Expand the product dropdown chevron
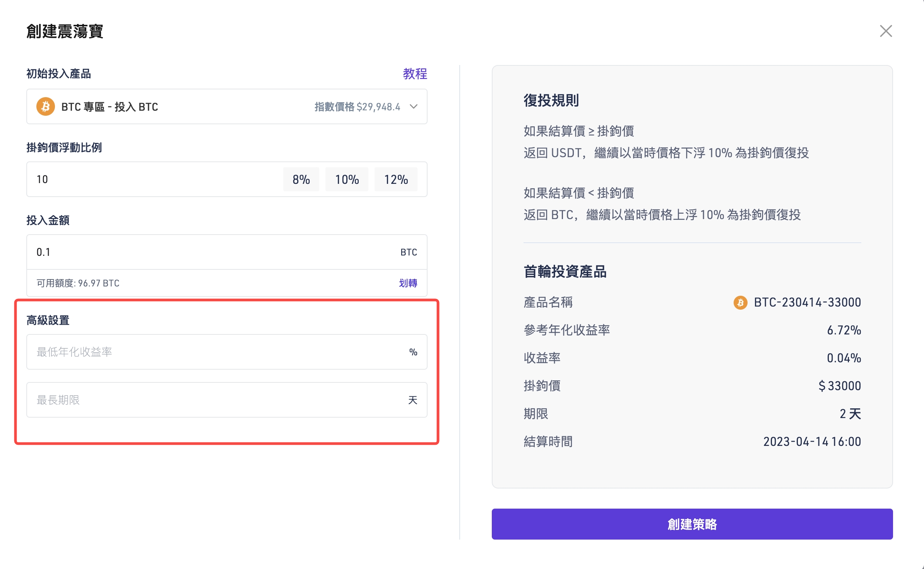Image resolution: width=924 pixels, height=569 pixels. click(x=414, y=106)
